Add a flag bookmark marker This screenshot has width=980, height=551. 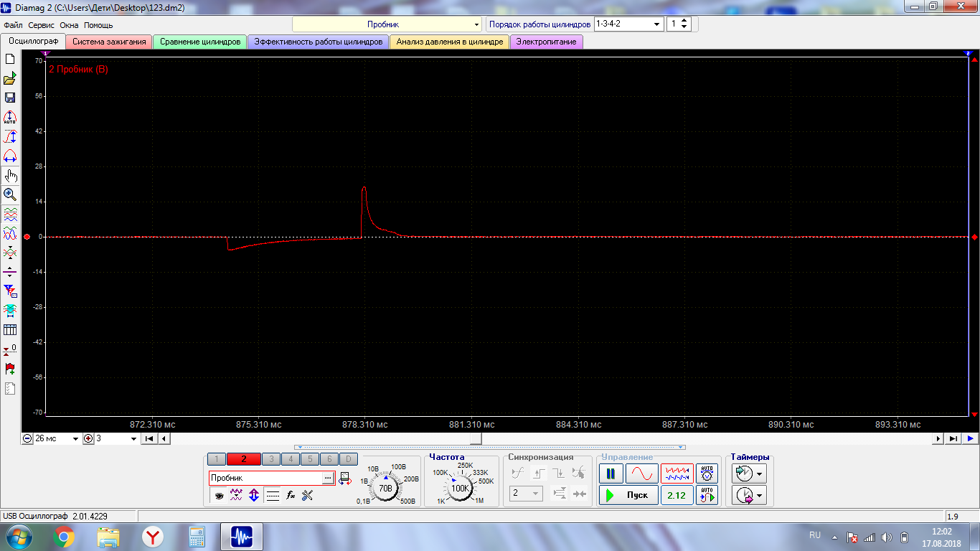click(x=10, y=369)
